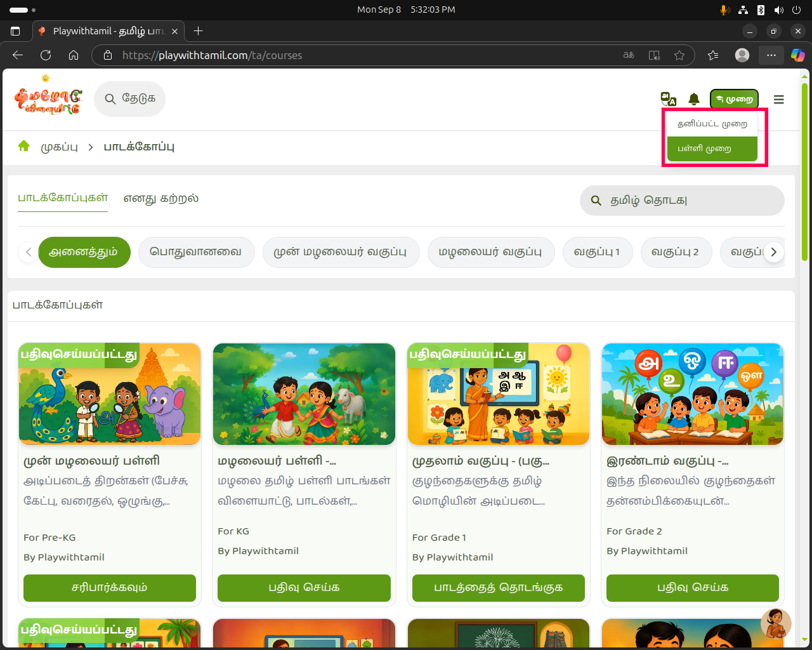Viewport: 812px width, 650px height.
Task: Click the Playwithtamil site logo
Action: tap(48, 99)
